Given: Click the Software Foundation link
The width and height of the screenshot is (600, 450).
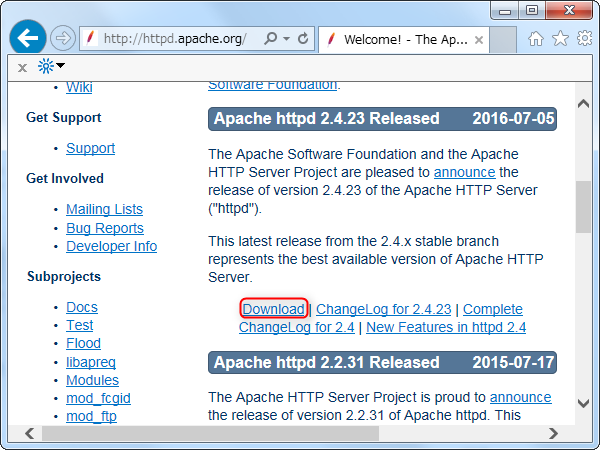Looking at the screenshot, I should pyautogui.click(x=272, y=85).
